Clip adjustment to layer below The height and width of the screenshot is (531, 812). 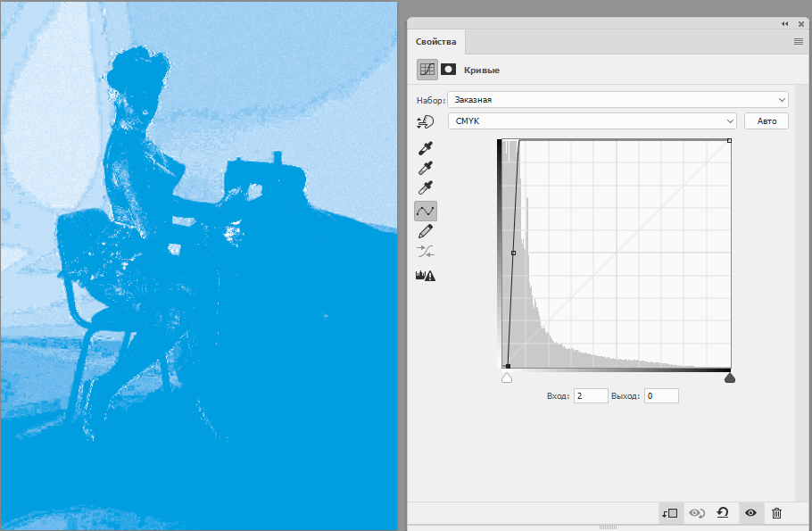coord(669,513)
